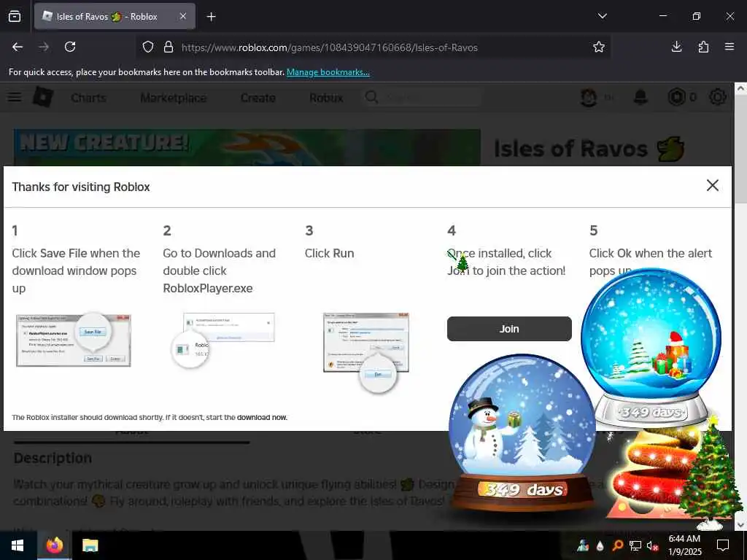This screenshot has width=747, height=560.
Task: Click the scrollbar down arrow
Action: (740, 525)
